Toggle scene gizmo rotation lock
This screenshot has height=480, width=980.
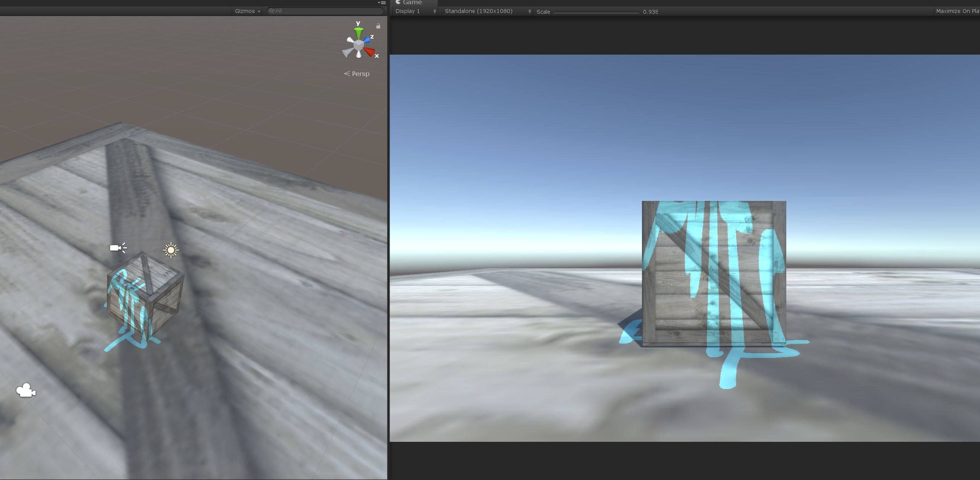[x=378, y=26]
